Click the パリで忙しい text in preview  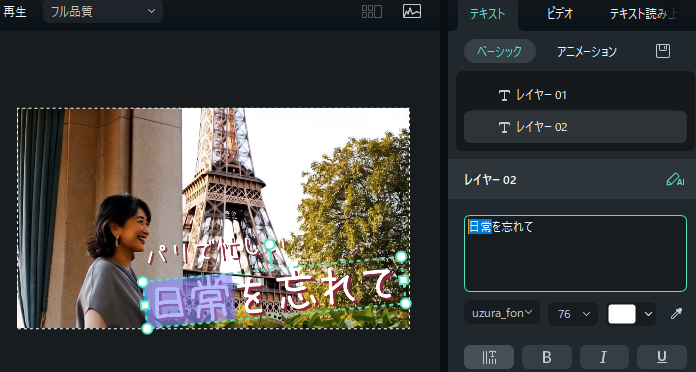pos(218,253)
